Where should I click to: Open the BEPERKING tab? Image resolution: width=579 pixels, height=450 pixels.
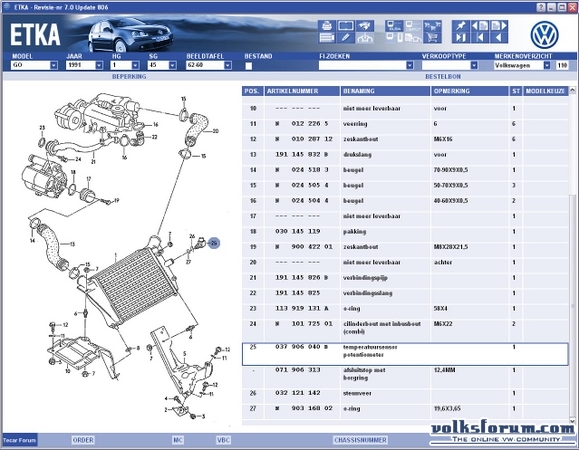pos(129,76)
